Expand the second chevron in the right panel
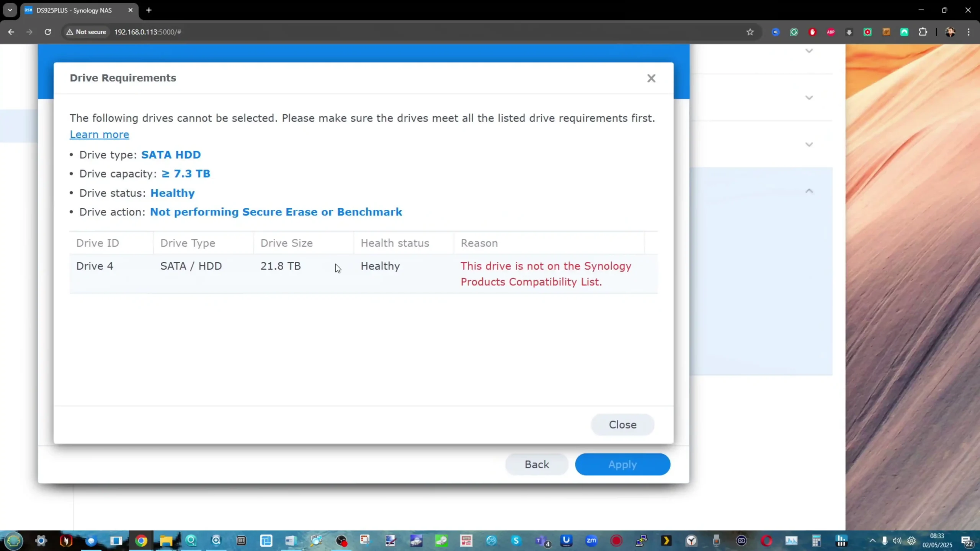Viewport: 980px width, 551px height. click(x=809, y=98)
